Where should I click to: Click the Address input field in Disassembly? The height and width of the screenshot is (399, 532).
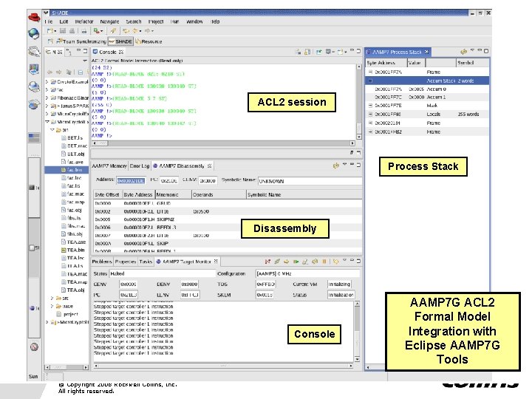[131, 181]
